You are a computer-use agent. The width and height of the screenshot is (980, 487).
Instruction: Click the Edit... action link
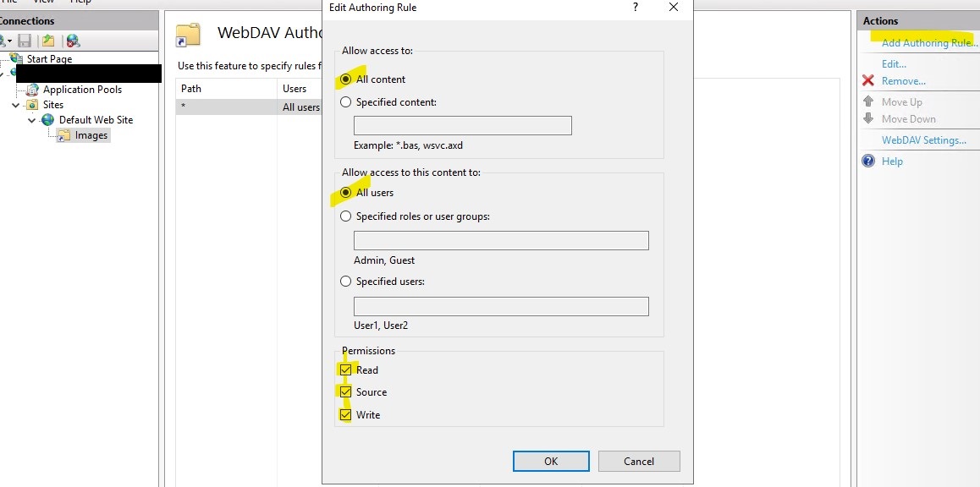pyautogui.click(x=894, y=63)
